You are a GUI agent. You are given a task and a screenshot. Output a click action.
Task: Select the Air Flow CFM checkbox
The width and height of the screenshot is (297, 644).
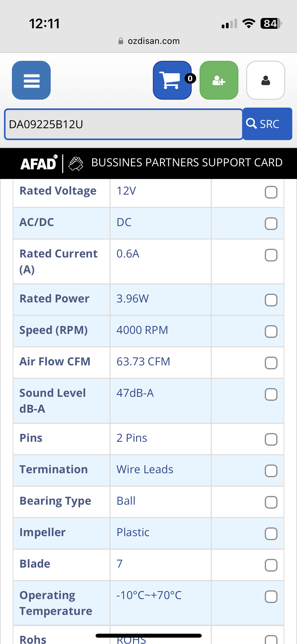271,363
